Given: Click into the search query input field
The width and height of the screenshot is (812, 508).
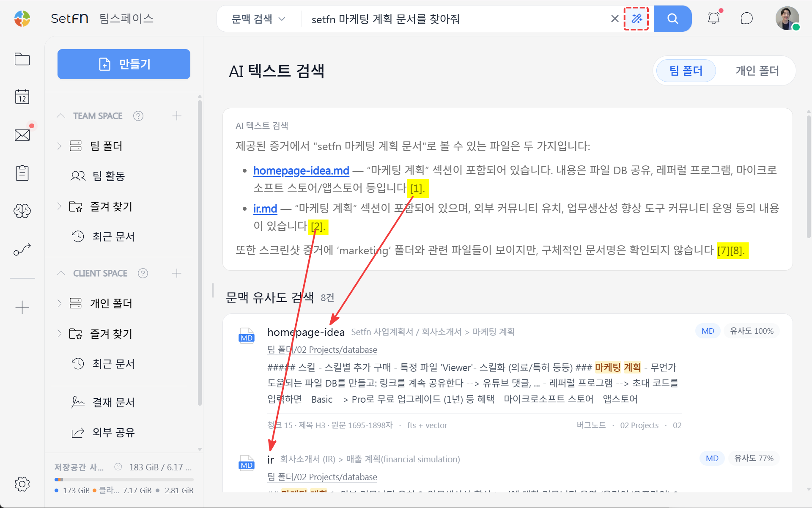Looking at the screenshot, I should [x=457, y=19].
